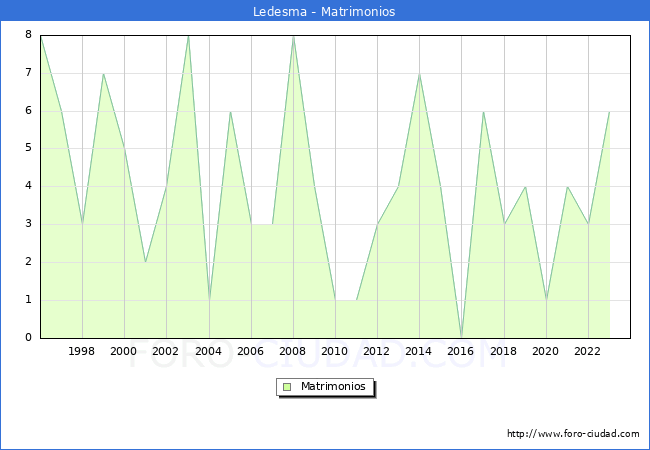This screenshot has height=450, width=650.
Task: Click y-axis value 5
Action: [x=28, y=148]
